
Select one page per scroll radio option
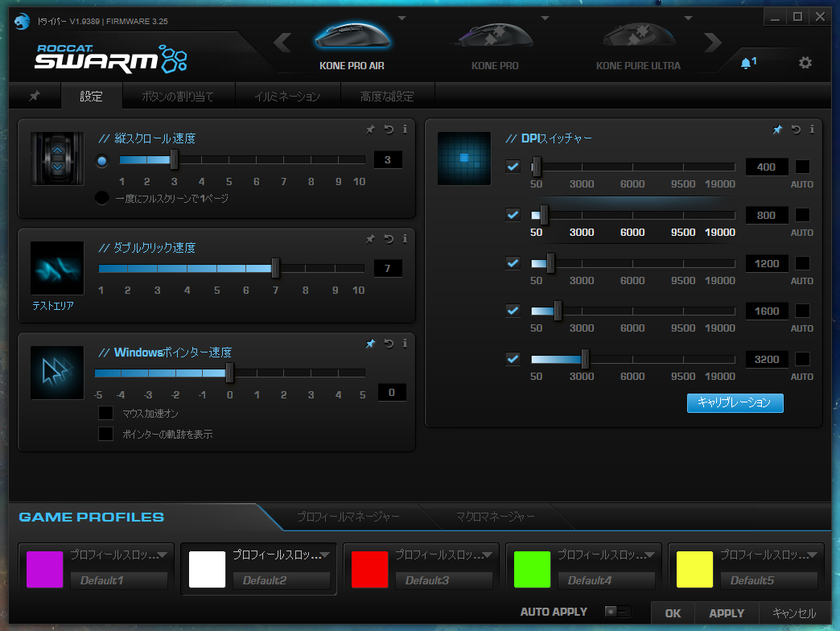(x=102, y=198)
